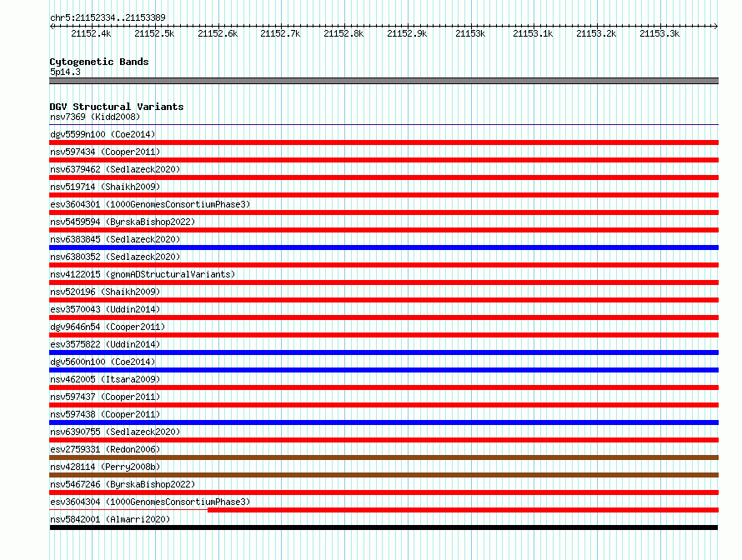Click the blue bar under nsv6383845
This screenshot has height=560, width=742.
coord(384,247)
